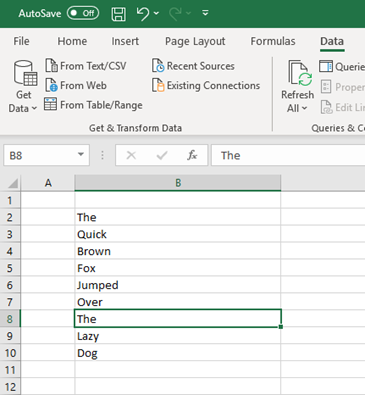Image resolution: width=365 pixels, height=395 pixels.
Task: Click the Undo arrow icon
Action: [143, 14]
